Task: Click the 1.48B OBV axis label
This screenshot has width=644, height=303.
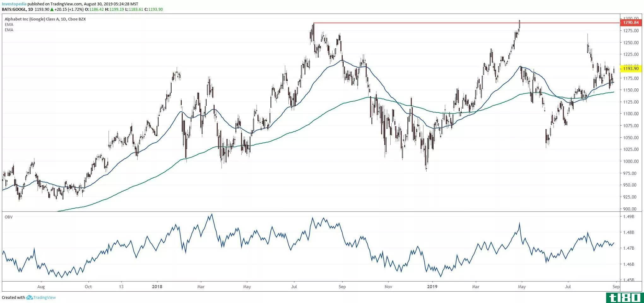Action: [629, 232]
